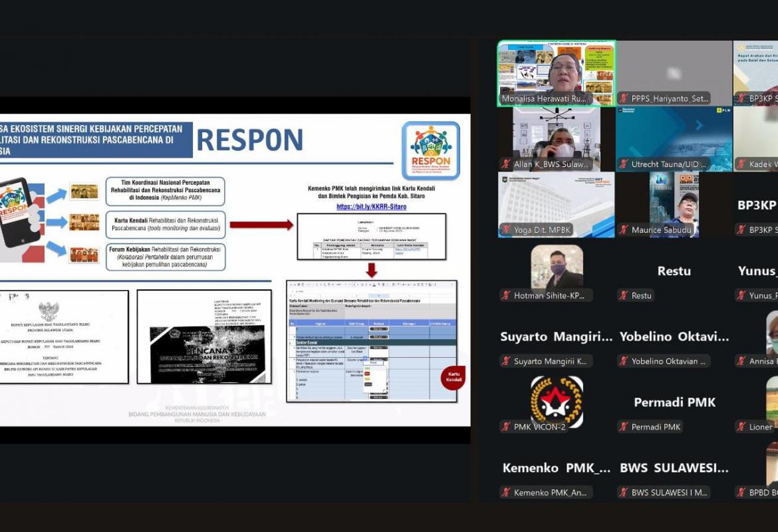Click the red Kartu Kendali badge

coord(454,376)
